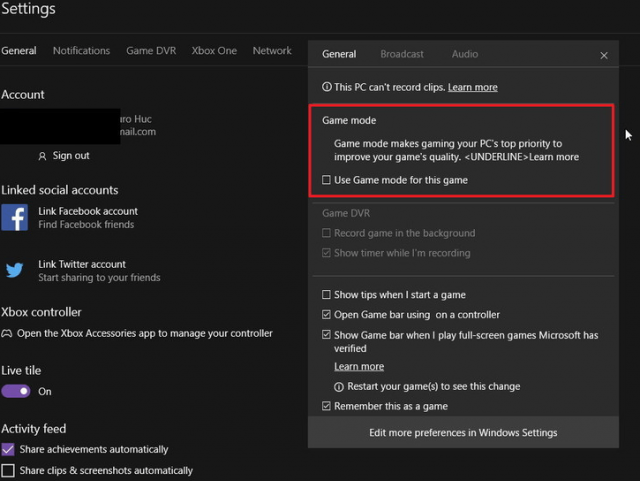Open the Audio tab in Game bar
Screen dimensions: 640x481
click(465, 54)
